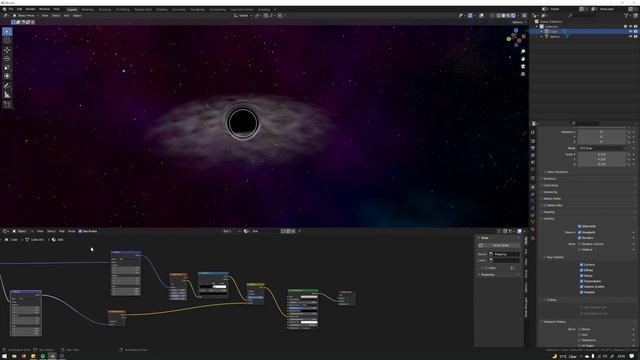Screen dimensions: 640x360
Task: Open the viewport View menu
Action: click(45, 16)
